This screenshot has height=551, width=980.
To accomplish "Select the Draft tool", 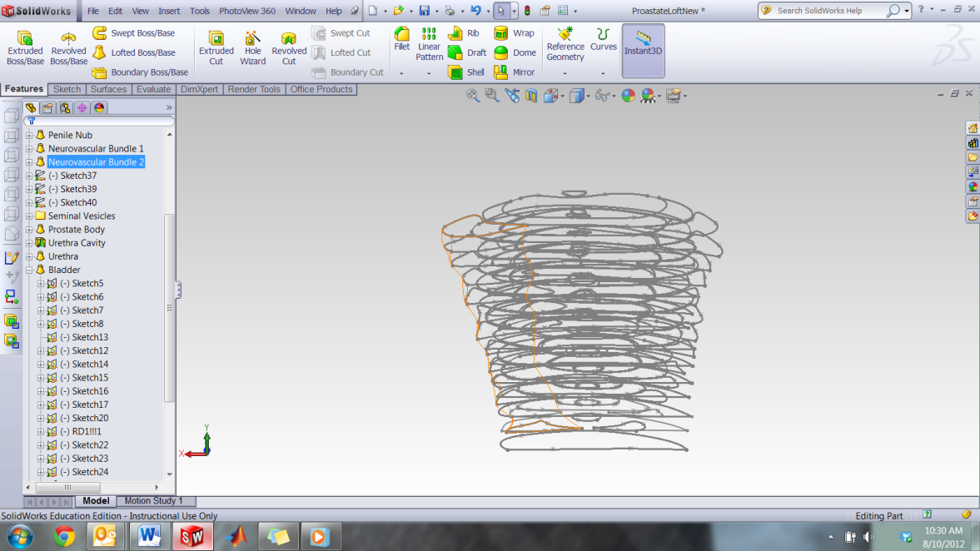I will click(x=467, y=52).
